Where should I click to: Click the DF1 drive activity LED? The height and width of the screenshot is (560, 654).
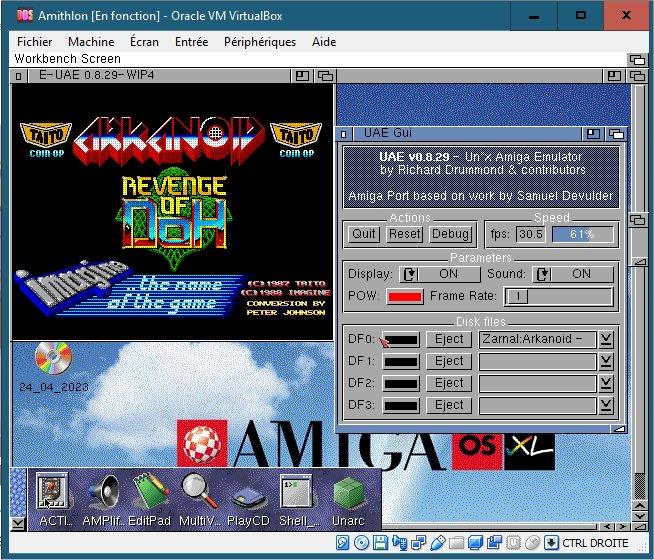click(401, 362)
